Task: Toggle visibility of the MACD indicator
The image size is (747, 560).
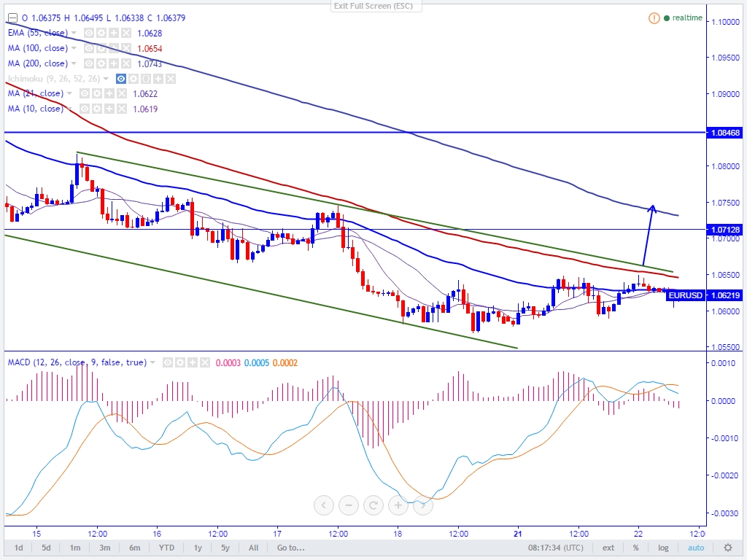Action: pyautogui.click(x=168, y=362)
